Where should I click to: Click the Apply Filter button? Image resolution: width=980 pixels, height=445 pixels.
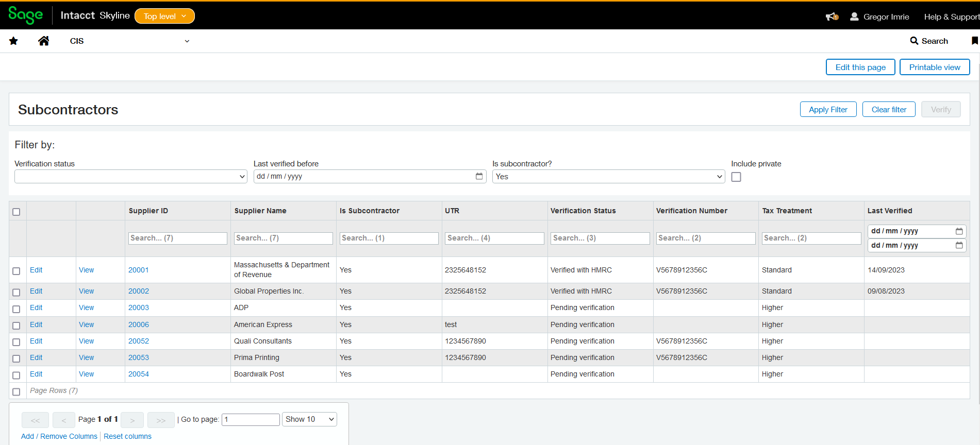(x=828, y=110)
